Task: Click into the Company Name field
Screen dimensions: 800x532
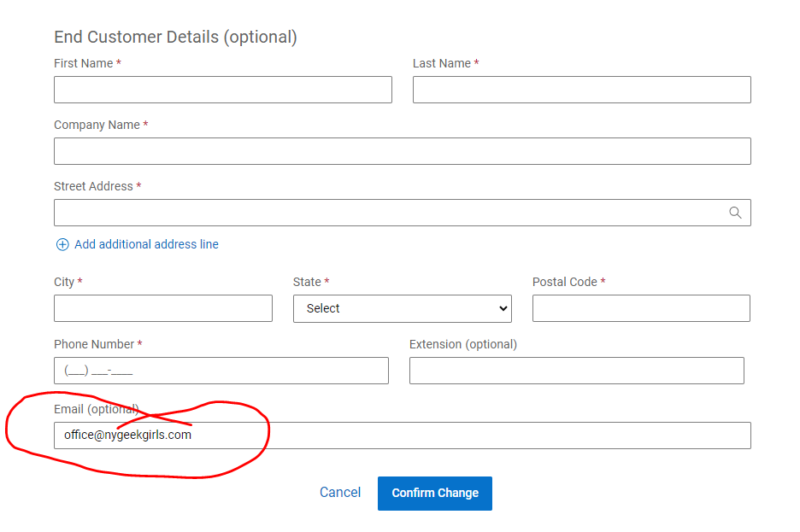Action: (x=402, y=151)
